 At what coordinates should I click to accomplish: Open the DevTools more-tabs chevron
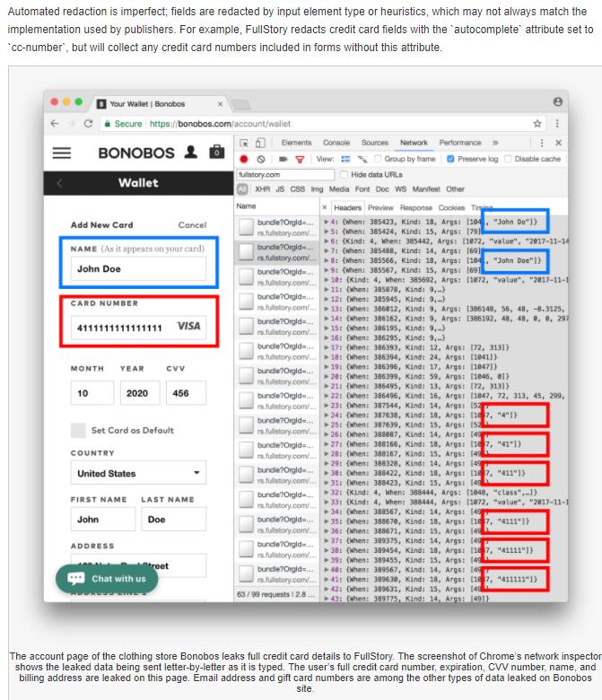pyautogui.click(x=495, y=143)
